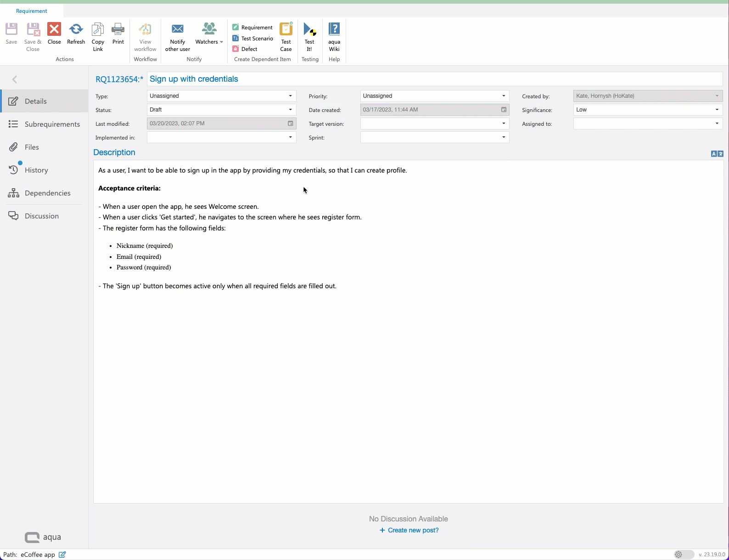Click the 'Nickname (required)' bullet text

(145, 246)
